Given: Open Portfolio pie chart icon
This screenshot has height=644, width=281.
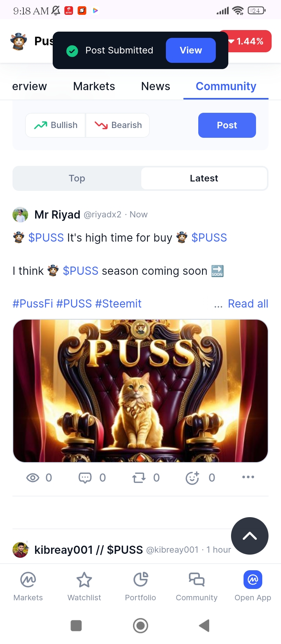Looking at the screenshot, I should [x=140, y=580].
